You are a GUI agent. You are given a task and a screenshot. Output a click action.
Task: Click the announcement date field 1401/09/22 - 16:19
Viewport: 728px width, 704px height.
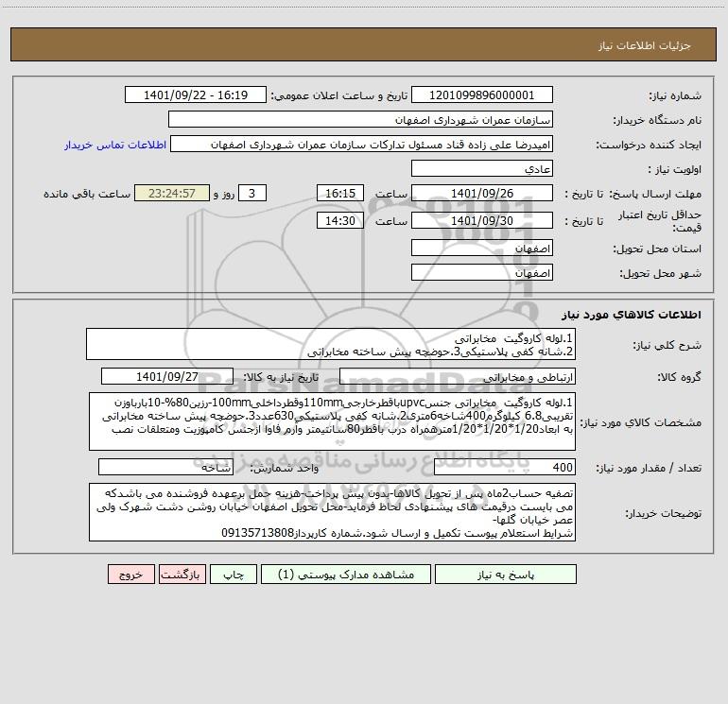tap(196, 94)
